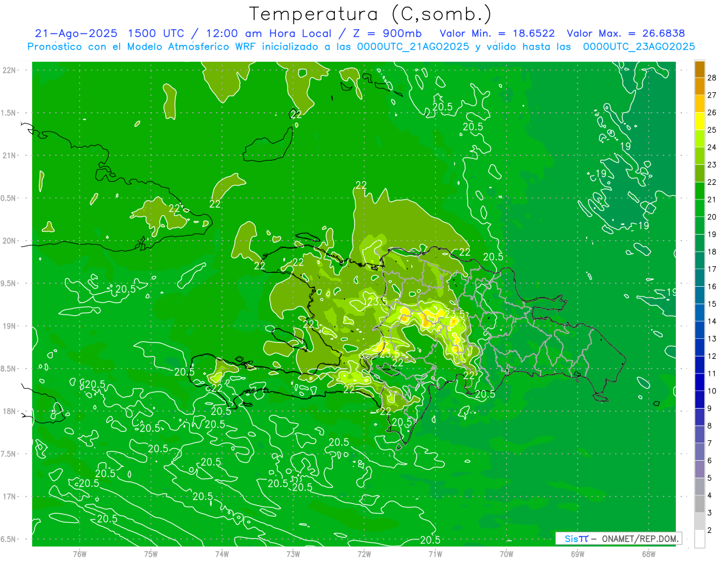The height and width of the screenshot is (562, 728).
Task: Click the colorbar label "2"
Action: click(709, 530)
